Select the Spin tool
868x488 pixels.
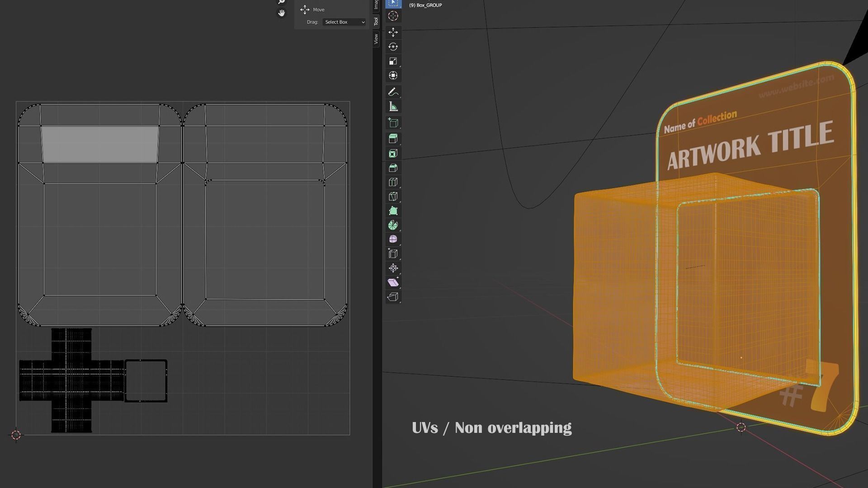coord(393,225)
